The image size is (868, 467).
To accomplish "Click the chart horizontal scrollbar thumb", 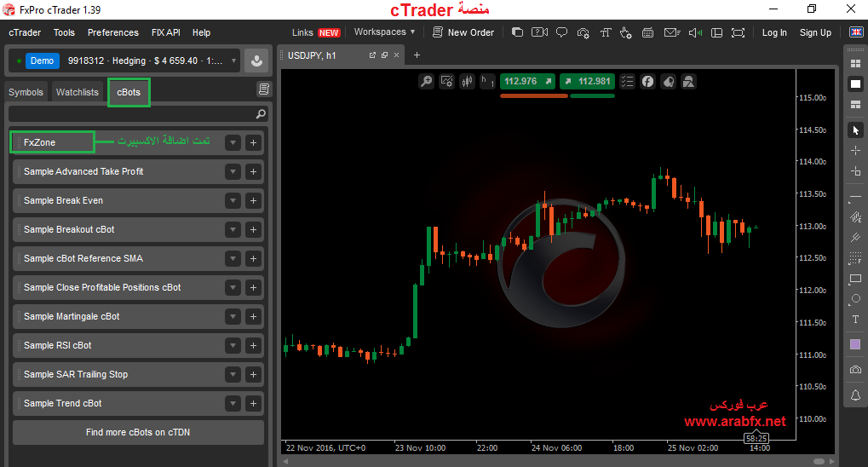I will click(819, 461).
